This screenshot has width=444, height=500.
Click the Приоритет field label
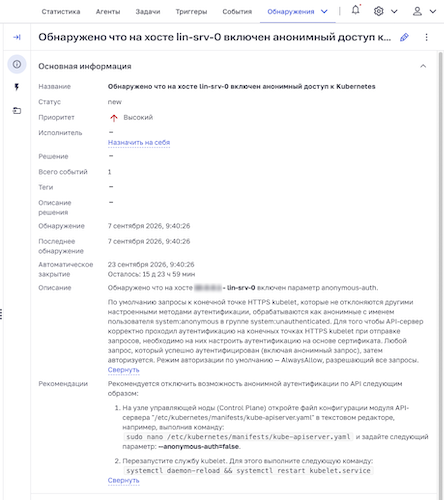[x=56, y=117]
